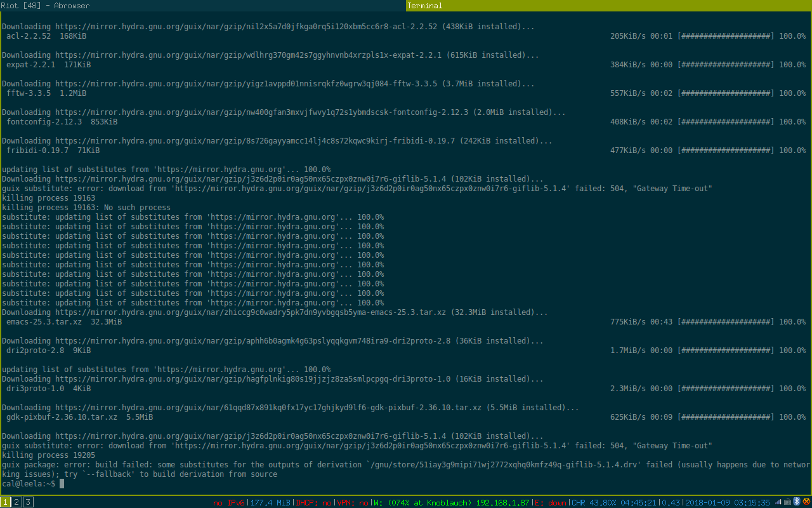Click the orange tray icon at bar's end

click(x=806, y=502)
